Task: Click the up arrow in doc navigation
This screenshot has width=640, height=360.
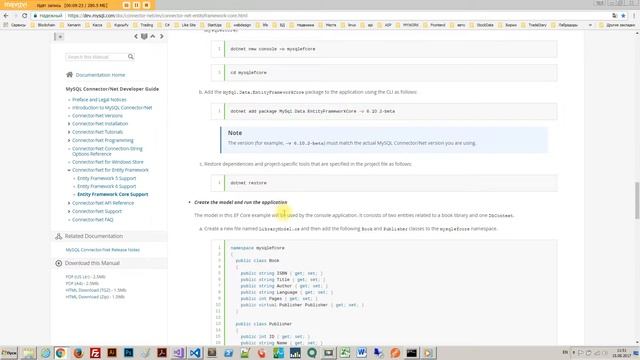Action: click(x=153, y=36)
